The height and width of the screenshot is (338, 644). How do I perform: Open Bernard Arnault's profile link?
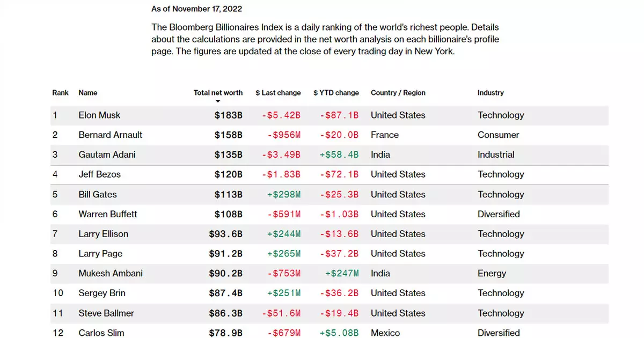click(111, 135)
